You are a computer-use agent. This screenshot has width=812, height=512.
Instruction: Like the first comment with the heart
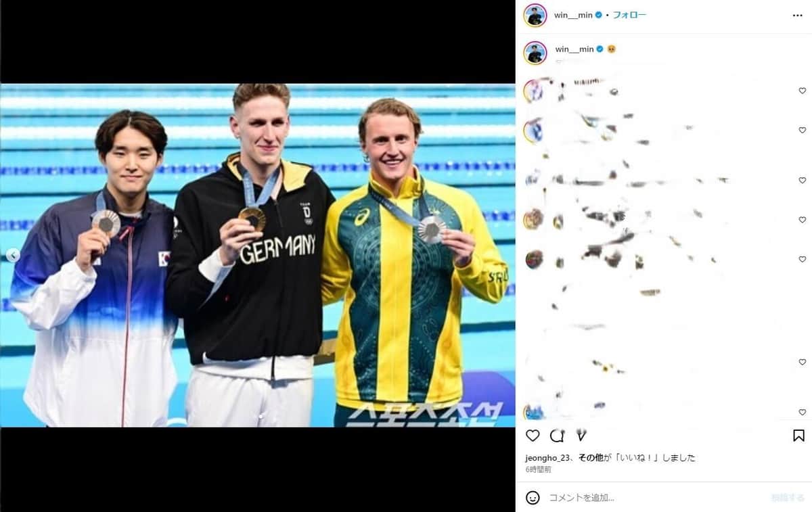803,91
